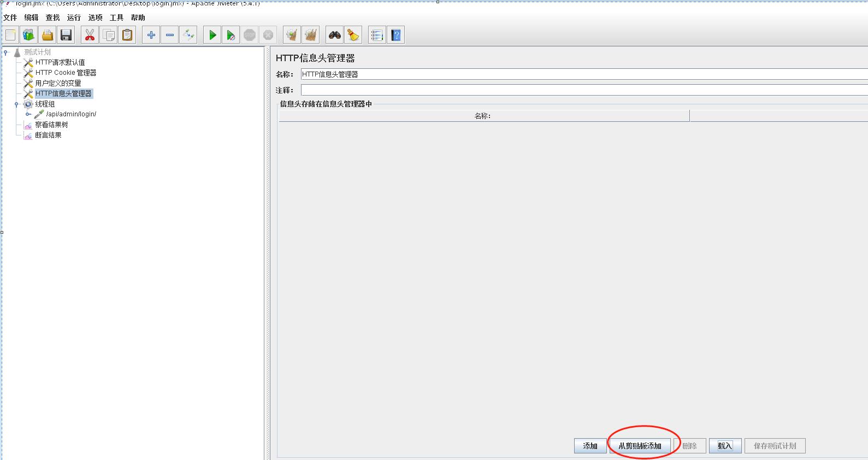Open the Templates icon in toolbar
The width and height of the screenshot is (868, 460).
(x=29, y=36)
